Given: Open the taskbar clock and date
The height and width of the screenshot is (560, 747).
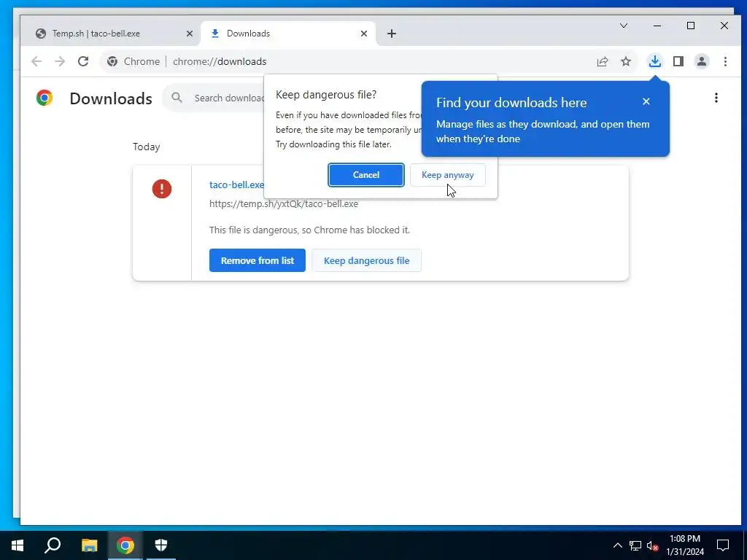Looking at the screenshot, I should pyautogui.click(x=684, y=545).
